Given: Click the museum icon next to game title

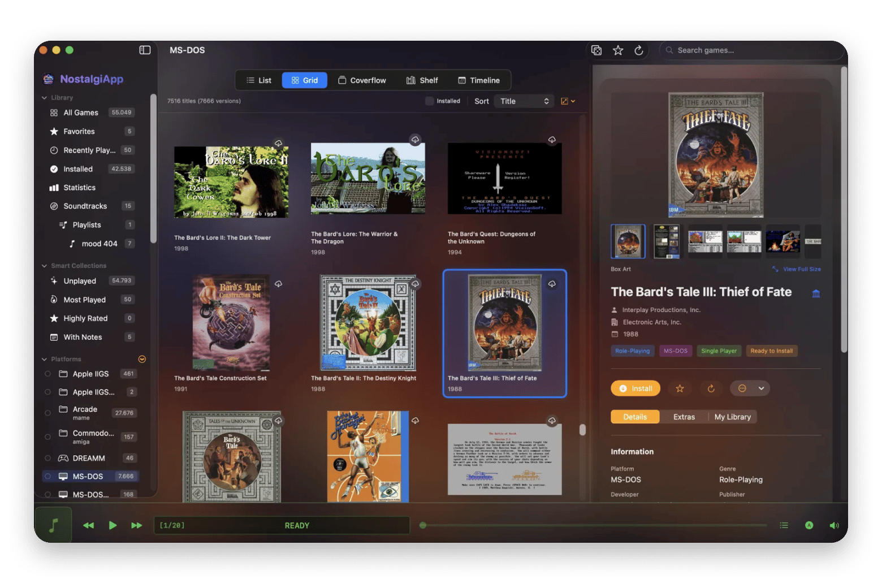Looking at the screenshot, I should coord(816,293).
